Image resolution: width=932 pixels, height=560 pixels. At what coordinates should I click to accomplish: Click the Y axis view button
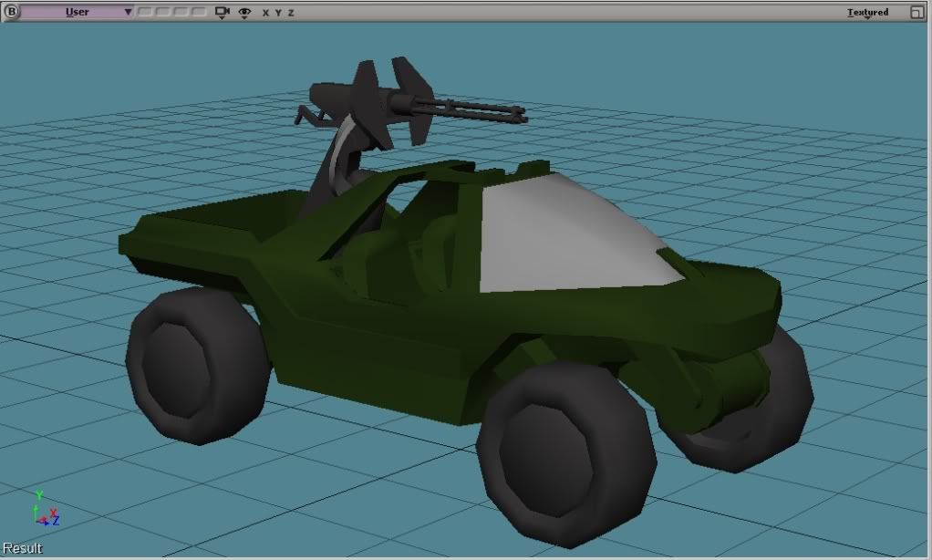pyautogui.click(x=278, y=13)
